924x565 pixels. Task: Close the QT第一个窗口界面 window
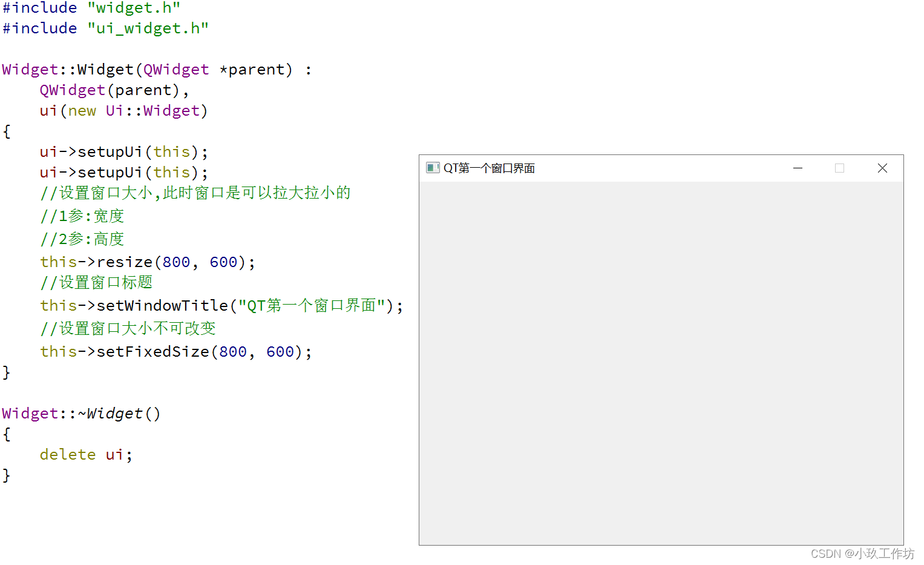point(882,168)
